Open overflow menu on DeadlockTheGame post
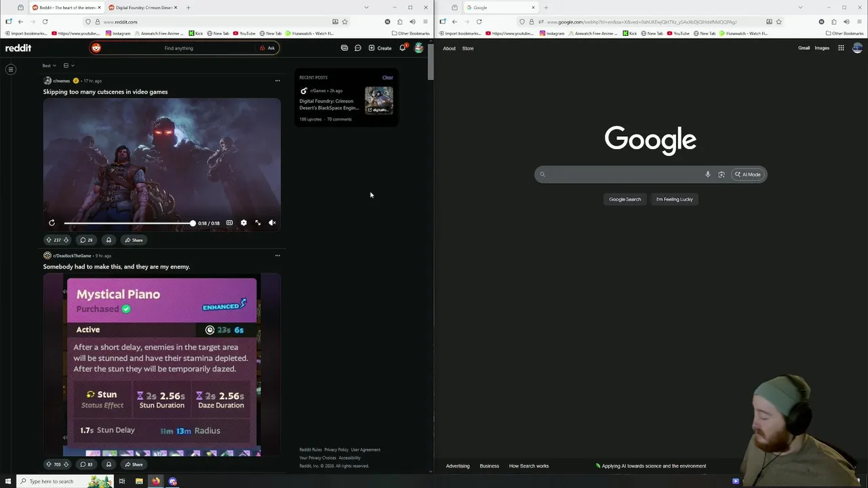The height and width of the screenshot is (488, 868). coord(277,256)
